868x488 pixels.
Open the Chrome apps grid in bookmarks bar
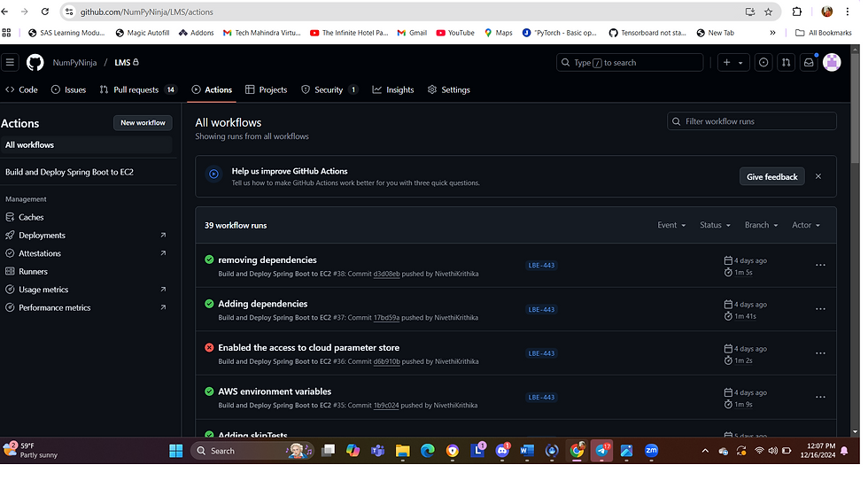7,33
